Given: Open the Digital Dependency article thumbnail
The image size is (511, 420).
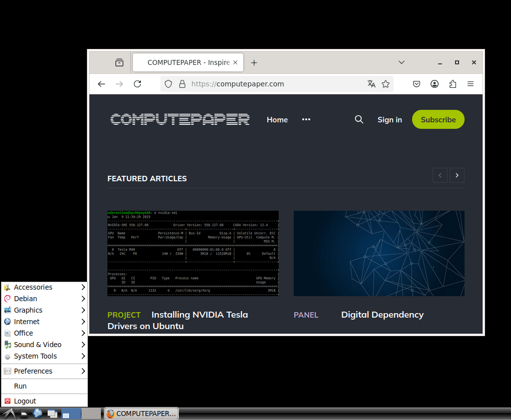Looking at the screenshot, I should coord(379,253).
